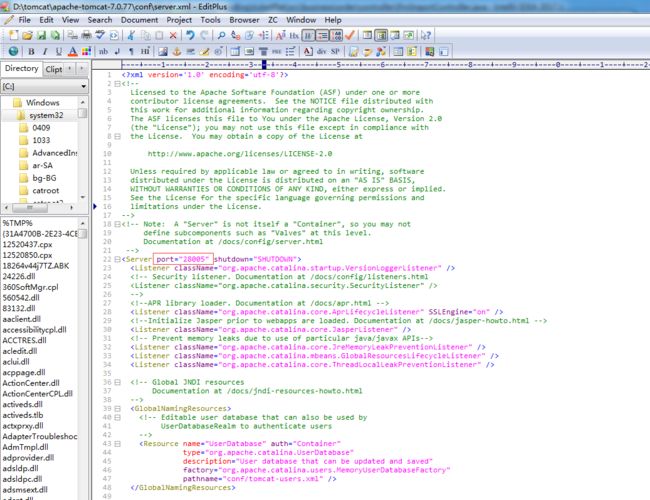Apply Bold HTML tag
650x500 pixels.
31,51
